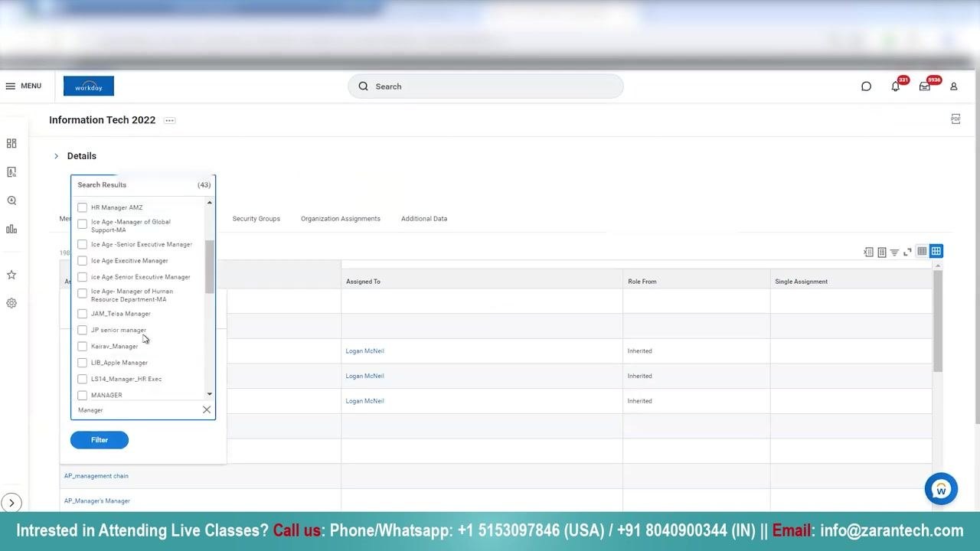Tick Ice Age -Senior Executive Manager checkbox
This screenshot has height=551, width=980.
click(x=82, y=244)
